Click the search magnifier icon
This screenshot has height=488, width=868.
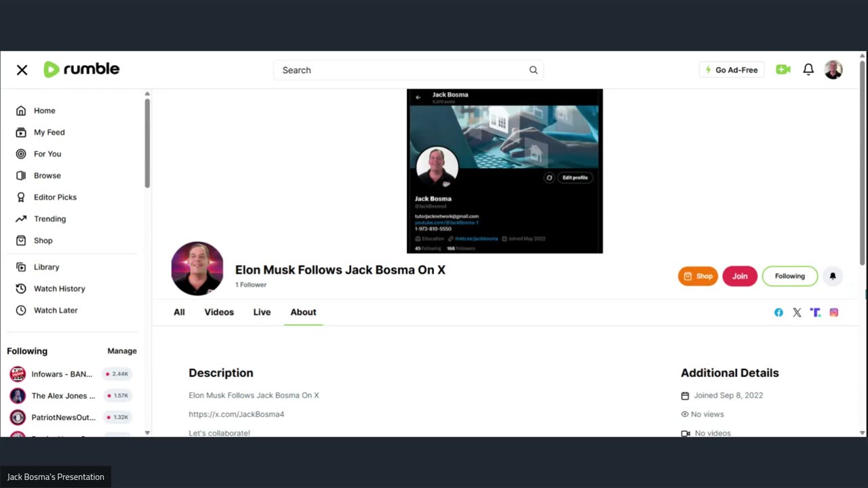pos(533,70)
